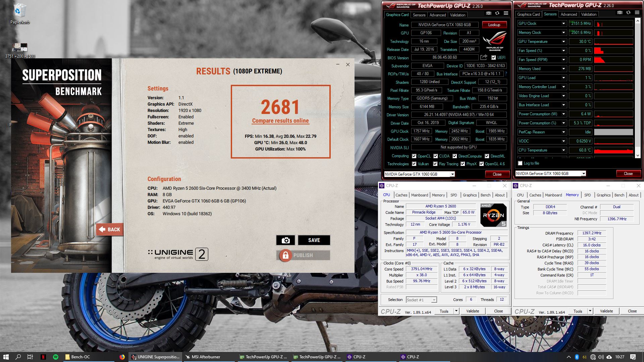Expand the Fan Speed (RPM) sensor dropdown
The width and height of the screenshot is (644, 362).
coord(563,60)
